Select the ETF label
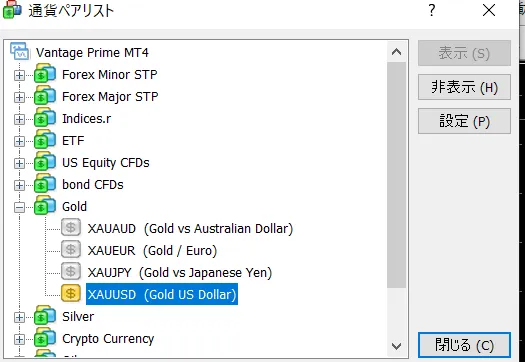 pyautogui.click(x=73, y=140)
